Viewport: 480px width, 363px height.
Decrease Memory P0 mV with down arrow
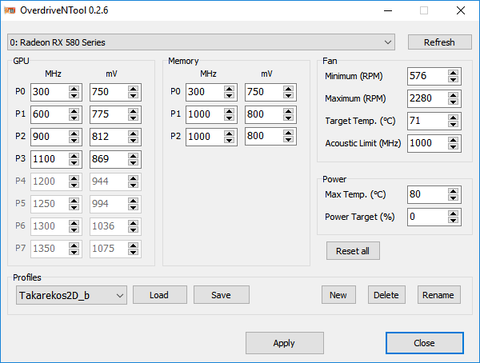288,96
